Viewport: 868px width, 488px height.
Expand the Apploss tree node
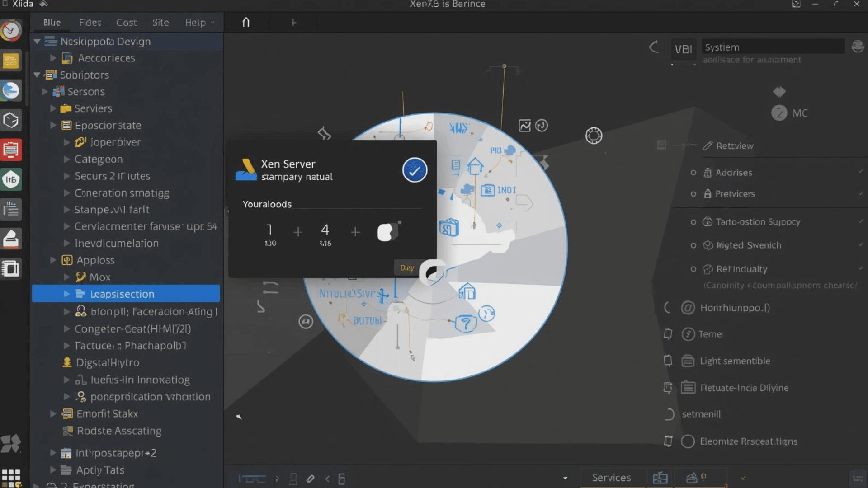(x=53, y=260)
